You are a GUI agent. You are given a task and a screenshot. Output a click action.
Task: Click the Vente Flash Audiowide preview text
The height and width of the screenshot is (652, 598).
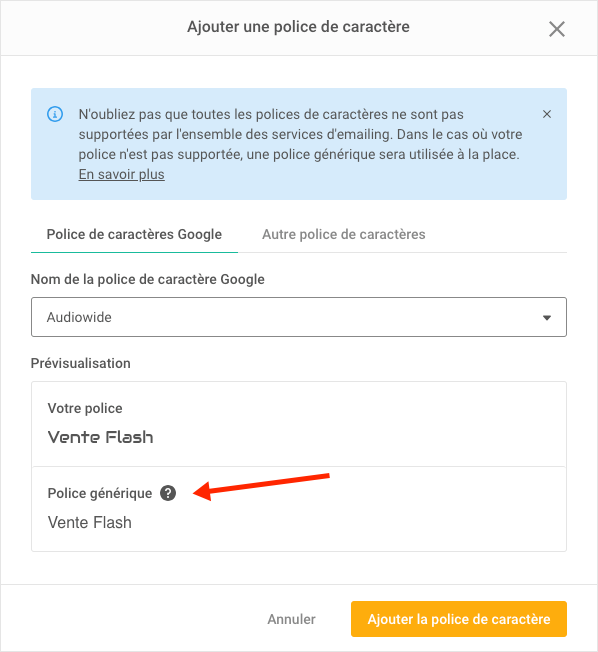101,437
